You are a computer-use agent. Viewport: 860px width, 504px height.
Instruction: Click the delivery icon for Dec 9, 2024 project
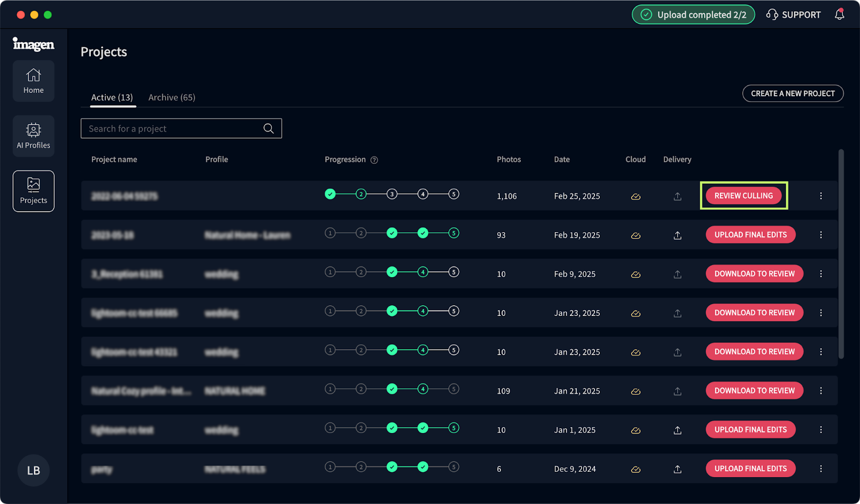tap(678, 469)
